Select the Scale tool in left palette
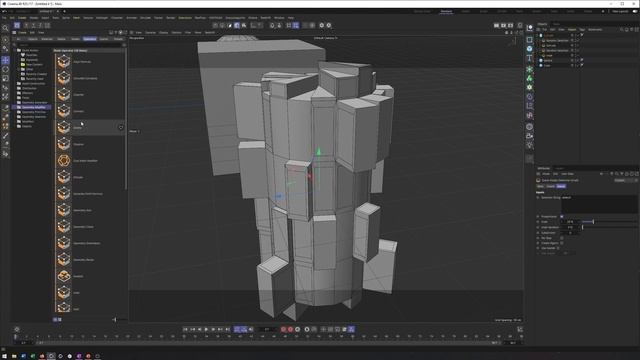This screenshot has width=640, height=360. click(x=5, y=78)
